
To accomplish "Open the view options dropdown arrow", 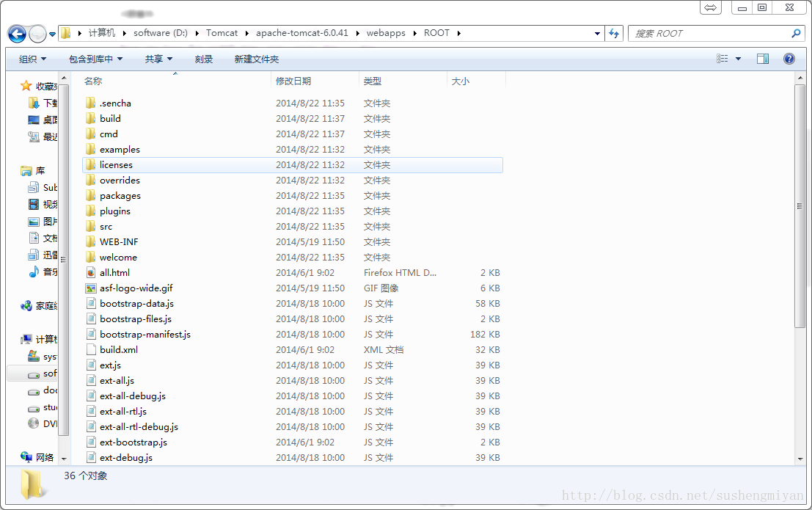I will [738, 59].
